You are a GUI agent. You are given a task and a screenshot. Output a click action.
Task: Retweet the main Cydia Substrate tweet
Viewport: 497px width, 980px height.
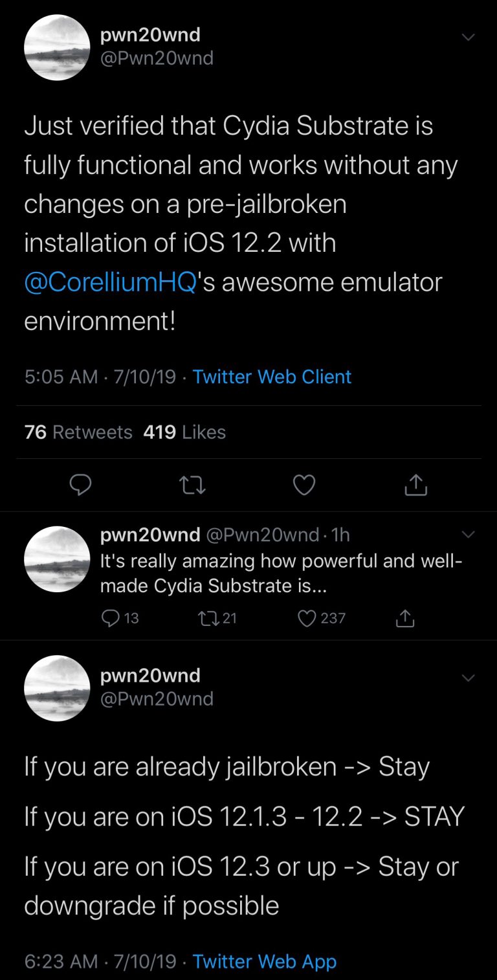[192, 485]
